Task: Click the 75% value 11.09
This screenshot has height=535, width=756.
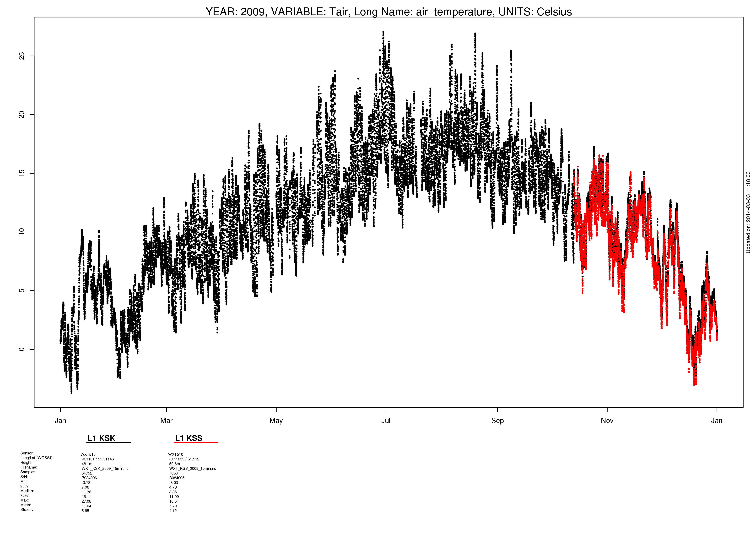Action: click(174, 497)
